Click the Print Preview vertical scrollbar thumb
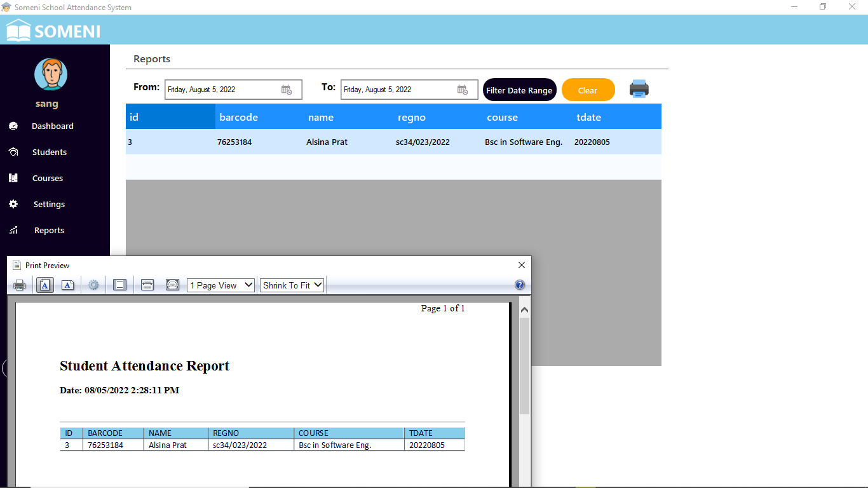 (x=524, y=365)
